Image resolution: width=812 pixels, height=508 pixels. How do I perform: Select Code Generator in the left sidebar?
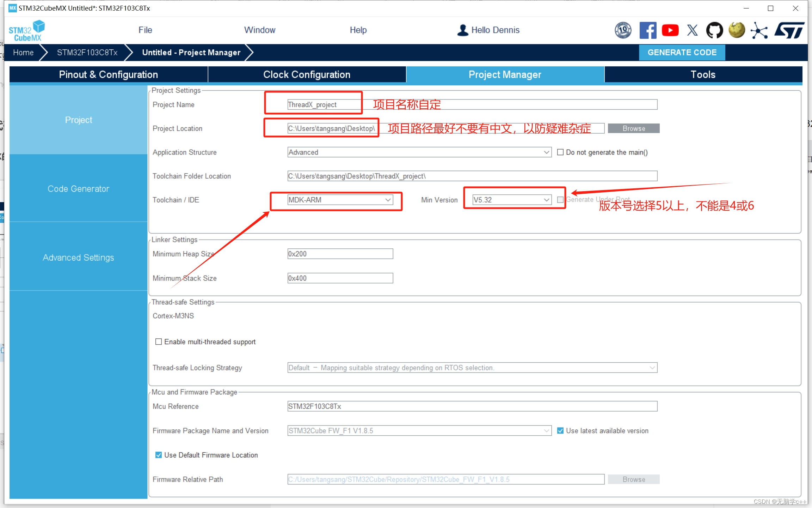click(78, 189)
